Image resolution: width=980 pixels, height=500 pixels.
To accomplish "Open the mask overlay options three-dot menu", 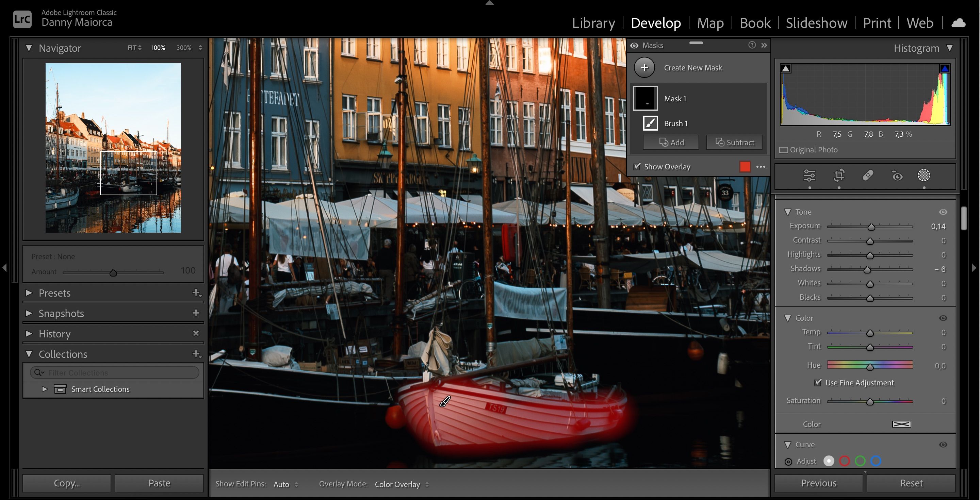I will point(761,167).
